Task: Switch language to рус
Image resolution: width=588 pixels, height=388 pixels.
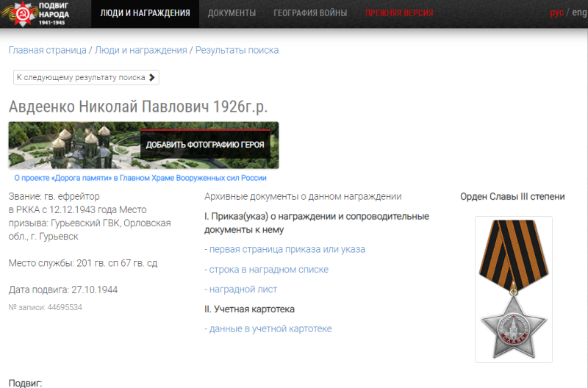Action: click(556, 13)
